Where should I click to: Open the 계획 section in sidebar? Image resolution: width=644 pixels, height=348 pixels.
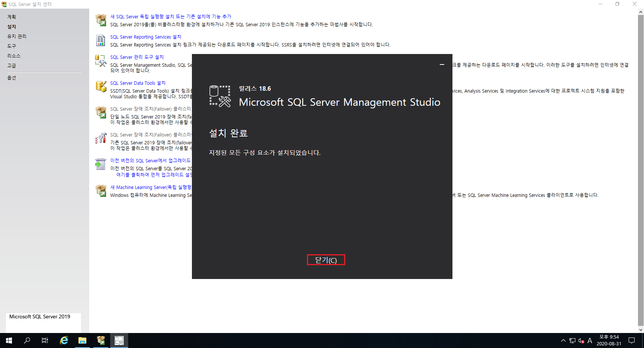point(12,17)
